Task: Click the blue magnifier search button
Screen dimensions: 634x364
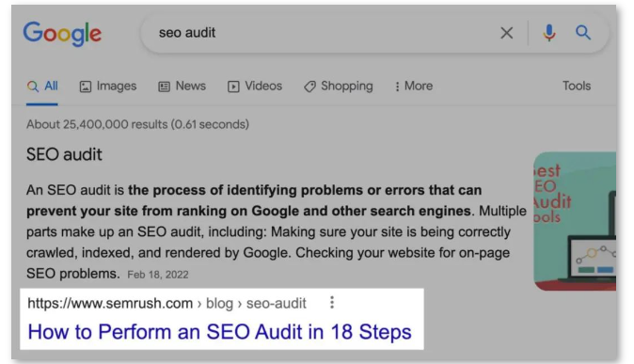Action: 582,32
